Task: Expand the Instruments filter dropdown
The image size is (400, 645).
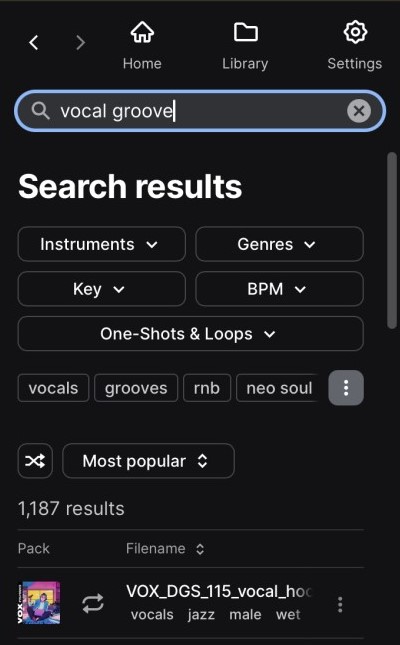Action: [102, 244]
